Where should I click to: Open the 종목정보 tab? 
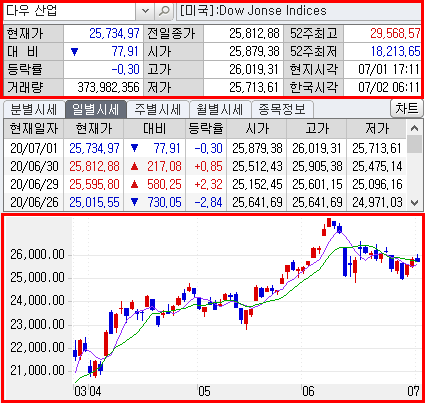pyautogui.click(x=282, y=109)
